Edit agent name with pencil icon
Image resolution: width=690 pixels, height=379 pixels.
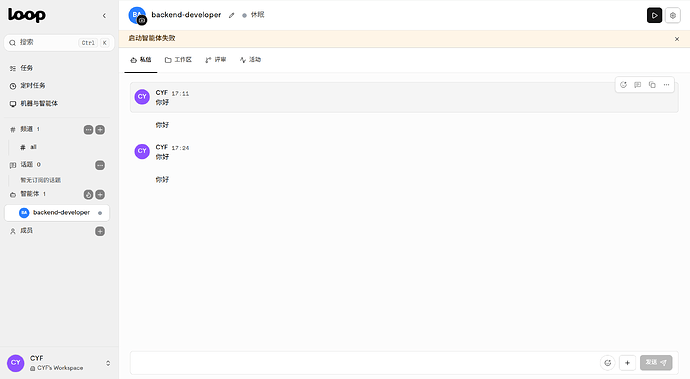(x=231, y=15)
